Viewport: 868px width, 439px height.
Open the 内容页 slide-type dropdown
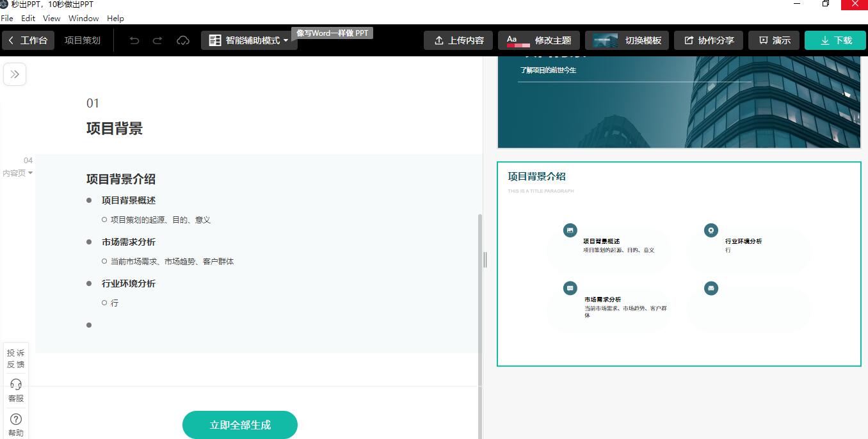(x=17, y=173)
